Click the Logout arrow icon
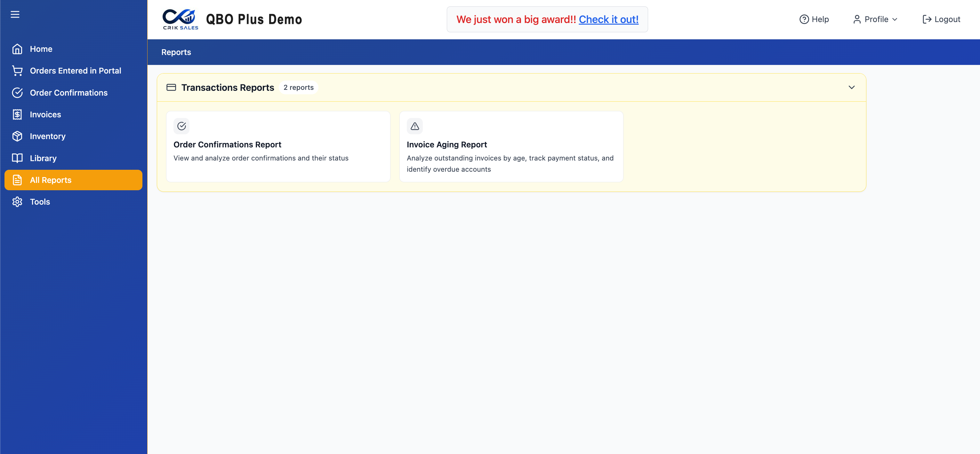Image resolution: width=980 pixels, height=454 pixels. pos(927,20)
